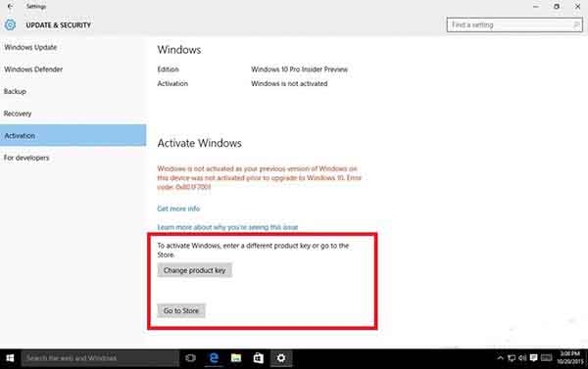This screenshot has width=588, height=369.
Task: Click the taskbar search box
Action: tap(100, 358)
